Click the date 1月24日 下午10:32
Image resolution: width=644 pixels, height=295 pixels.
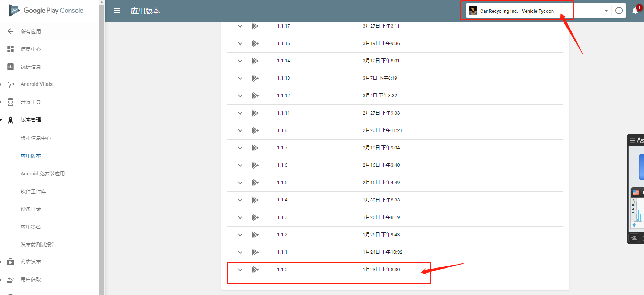click(x=382, y=252)
